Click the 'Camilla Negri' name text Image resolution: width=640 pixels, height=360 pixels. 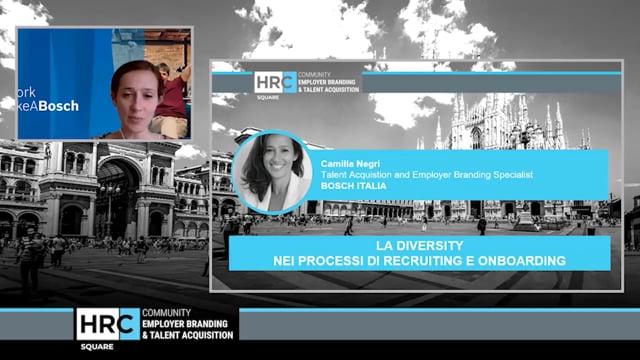pyautogui.click(x=350, y=164)
